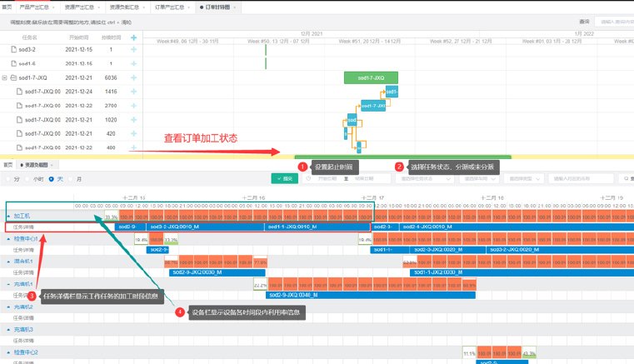Click the 混合机1 resource name link
Screen dimensions: 634x364
(x=23, y=262)
